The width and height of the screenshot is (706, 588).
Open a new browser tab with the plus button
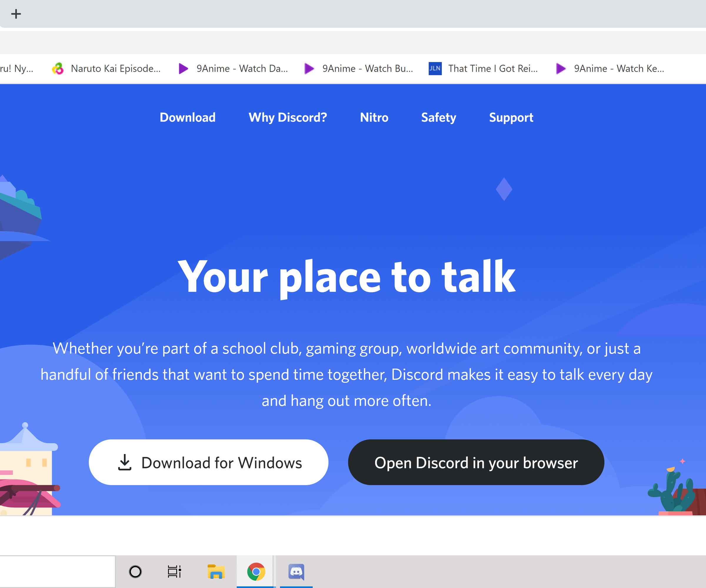(16, 14)
